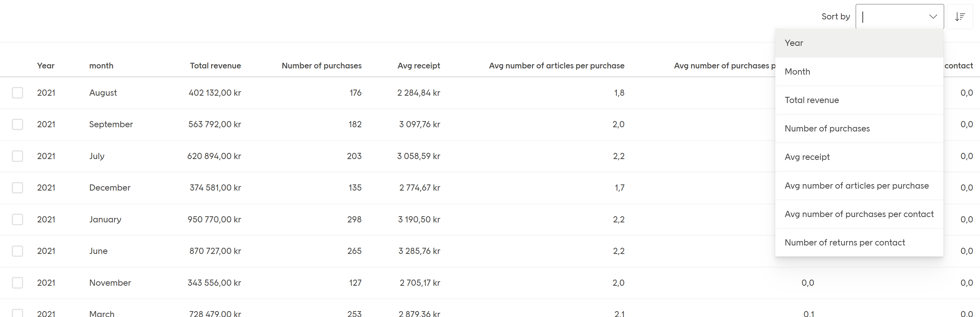Click the descending sort arrow icon
Image resolution: width=980 pixels, height=317 pixels.
(x=960, y=16)
